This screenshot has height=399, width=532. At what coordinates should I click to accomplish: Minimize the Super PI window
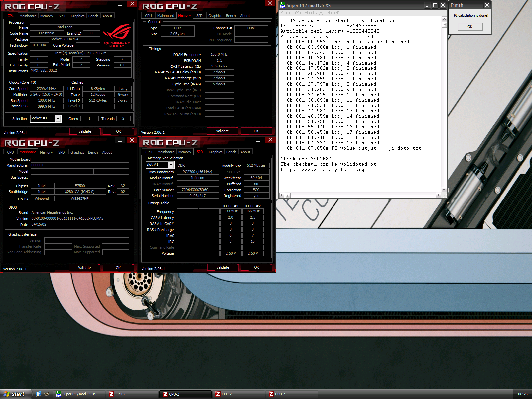point(427,5)
